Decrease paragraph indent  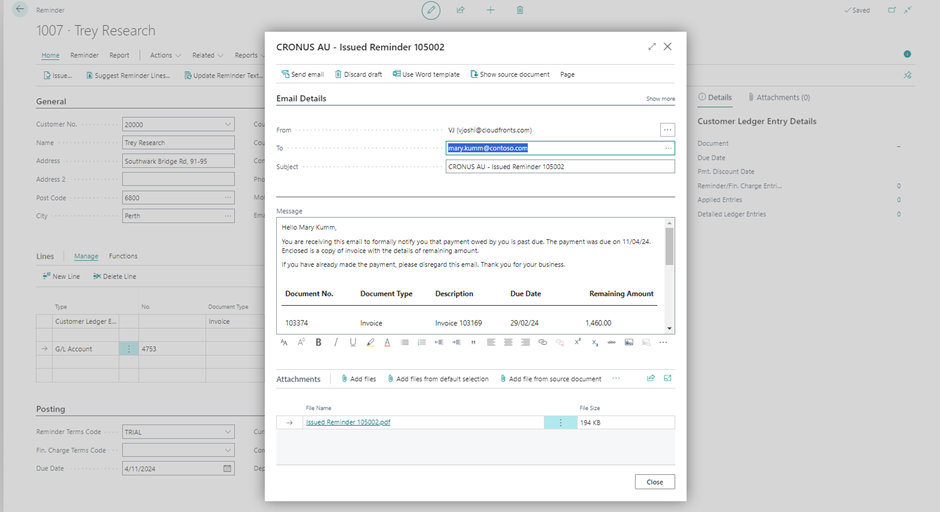click(x=439, y=342)
